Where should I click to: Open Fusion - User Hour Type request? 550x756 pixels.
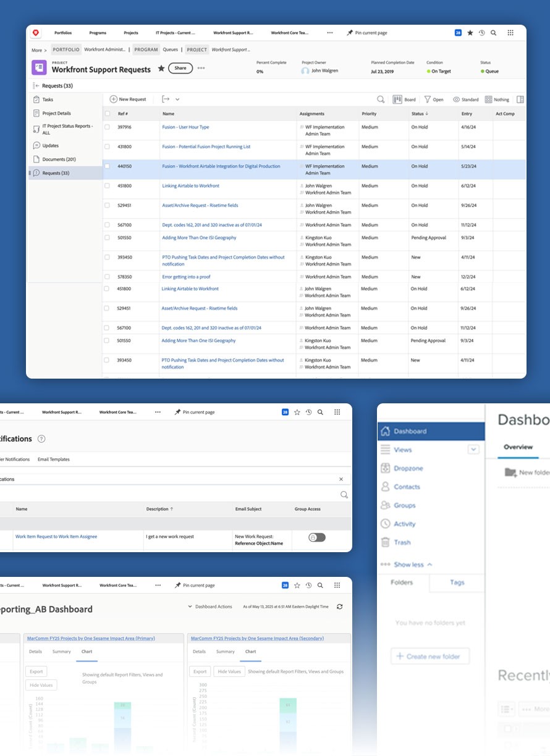pyautogui.click(x=185, y=127)
